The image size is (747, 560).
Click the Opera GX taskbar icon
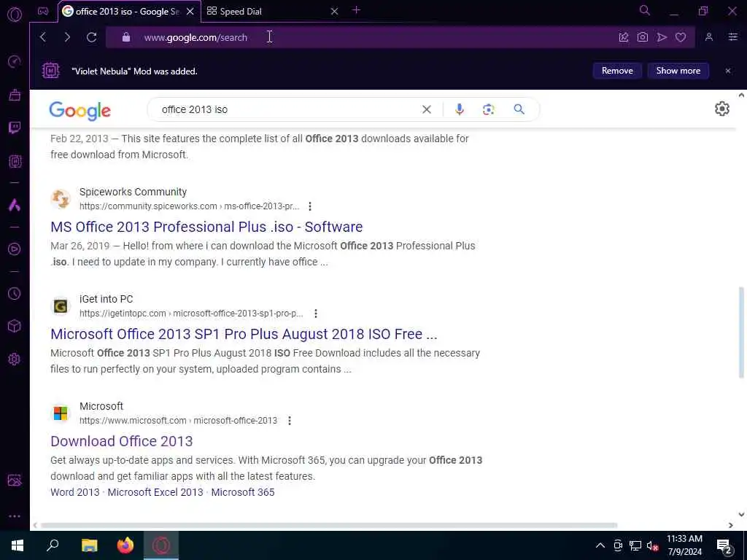pos(161,545)
